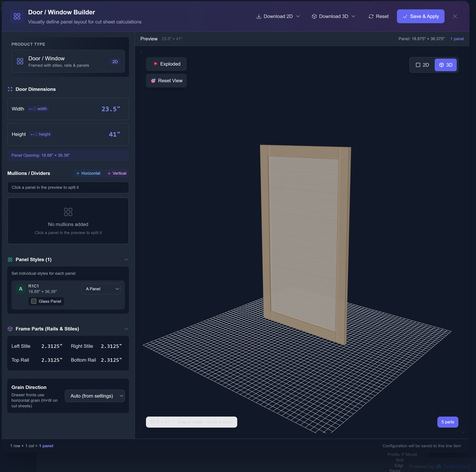Viewport: 476px width, 472px height.
Task: Click the Mullions / Dividers heading
Action: (x=29, y=173)
